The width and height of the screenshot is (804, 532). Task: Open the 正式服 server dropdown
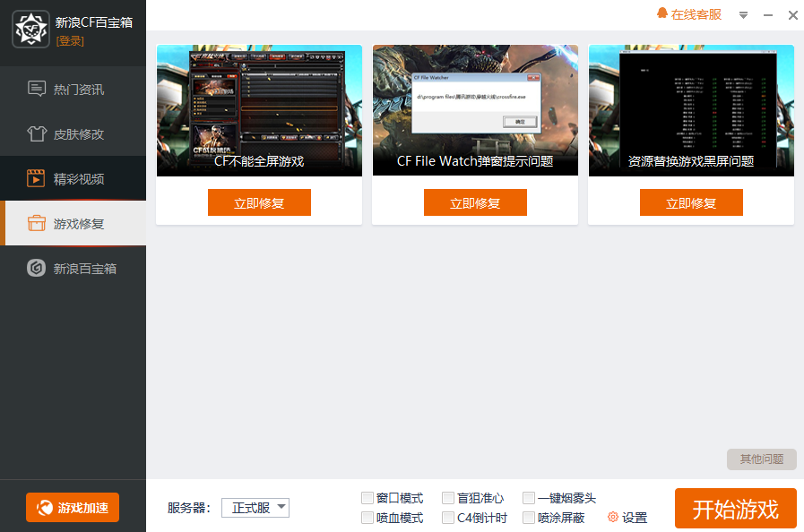[x=255, y=508]
